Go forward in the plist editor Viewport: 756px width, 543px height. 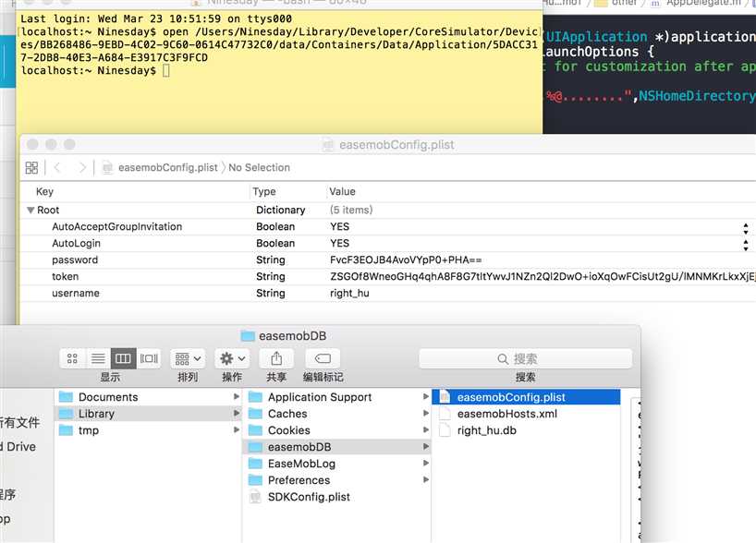point(82,168)
